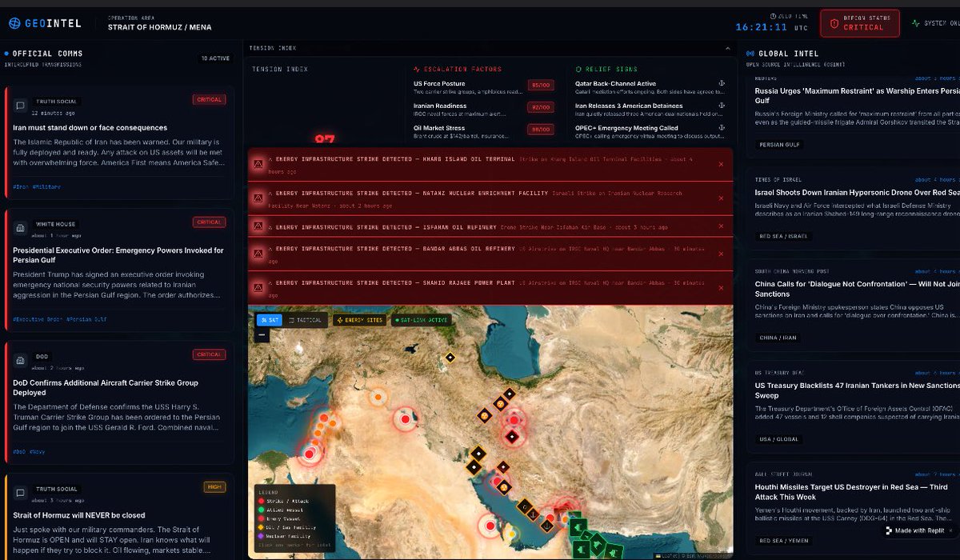Switch map to SAT view
960x560 pixels.
pyautogui.click(x=270, y=320)
